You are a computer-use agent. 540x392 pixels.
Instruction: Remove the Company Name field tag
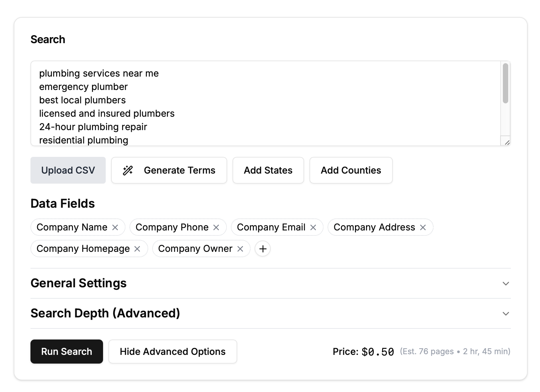click(115, 227)
